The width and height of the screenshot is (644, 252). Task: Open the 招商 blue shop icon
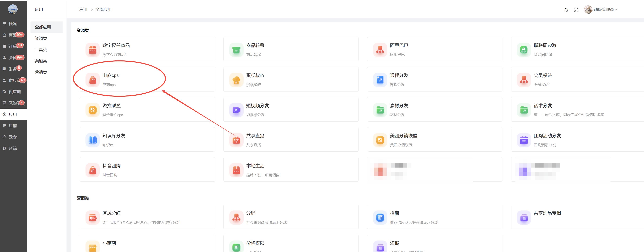[x=380, y=217]
